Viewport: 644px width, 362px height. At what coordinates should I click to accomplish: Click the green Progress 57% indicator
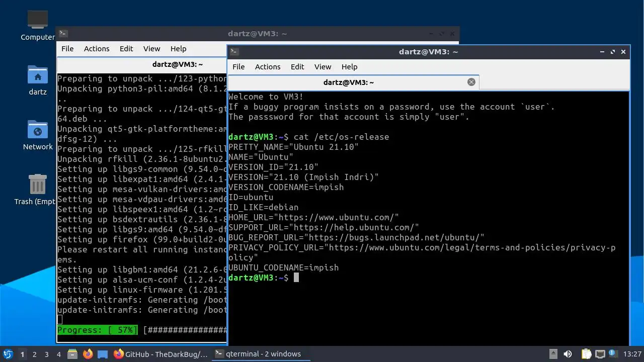pos(97,330)
